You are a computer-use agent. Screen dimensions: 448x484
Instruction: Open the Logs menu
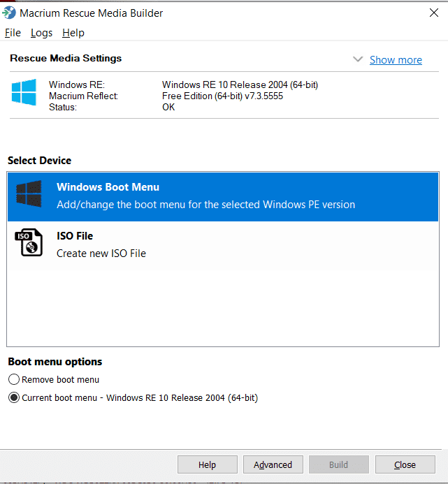pos(41,33)
